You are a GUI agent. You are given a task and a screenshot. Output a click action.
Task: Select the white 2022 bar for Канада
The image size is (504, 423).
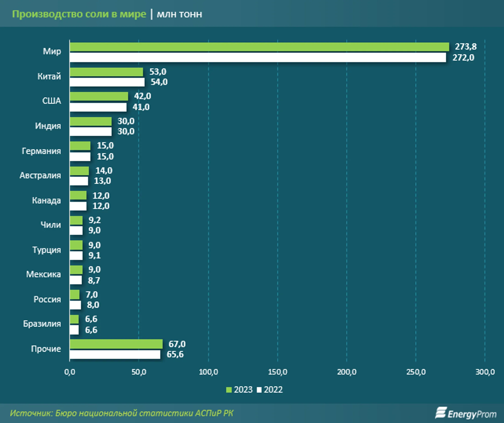point(78,206)
